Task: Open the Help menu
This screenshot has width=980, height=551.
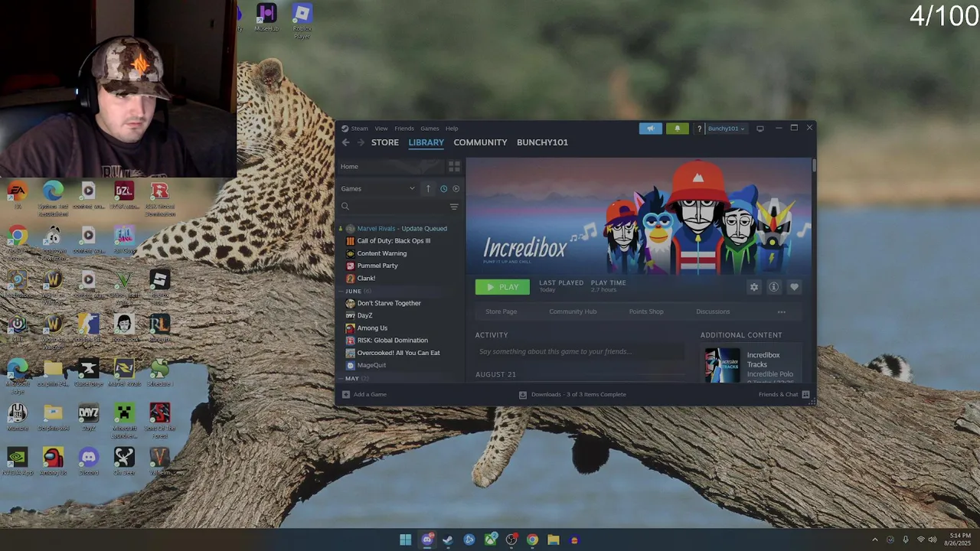Action: click(x=452, y=129)
